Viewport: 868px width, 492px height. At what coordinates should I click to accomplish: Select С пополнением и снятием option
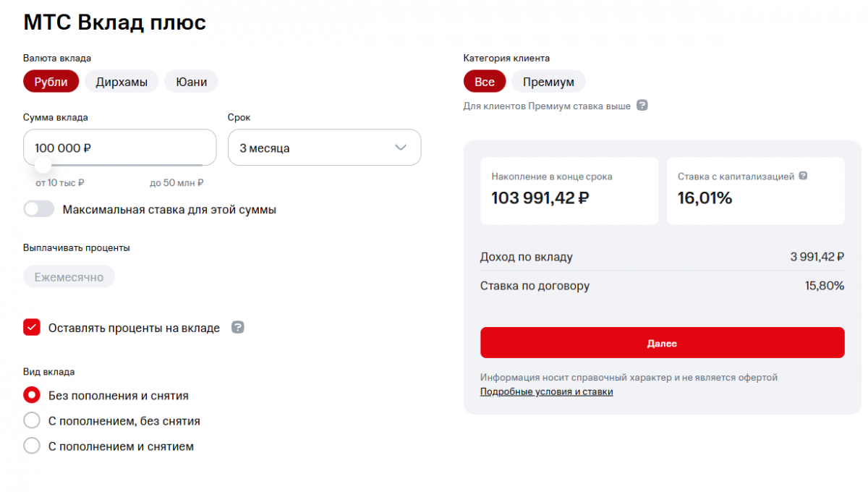tap(32, 446)
